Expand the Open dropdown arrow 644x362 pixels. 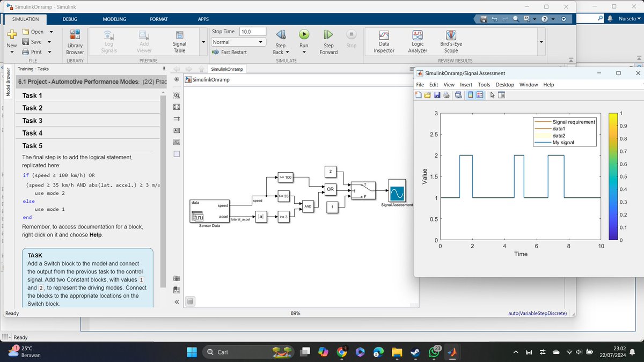coord(50,32)
